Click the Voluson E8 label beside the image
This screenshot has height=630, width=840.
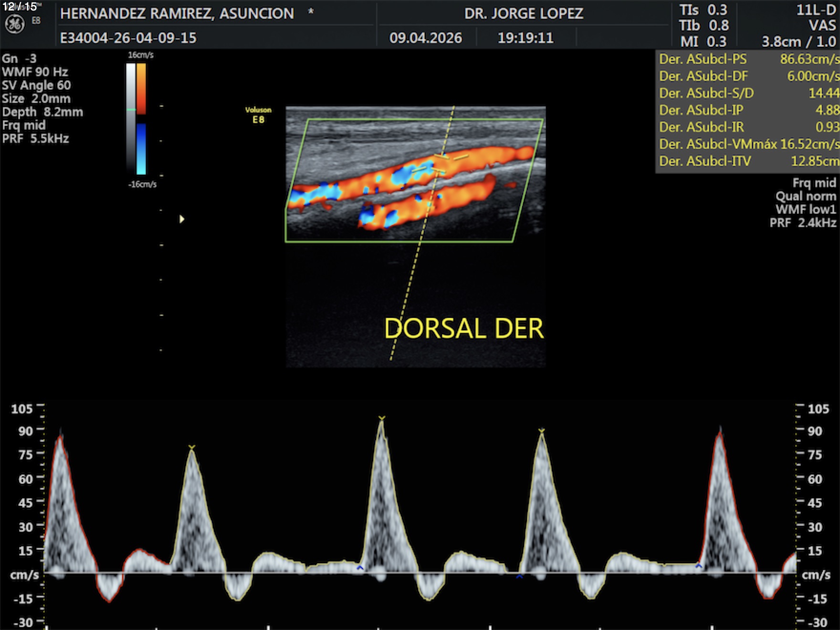coord(258,115)
